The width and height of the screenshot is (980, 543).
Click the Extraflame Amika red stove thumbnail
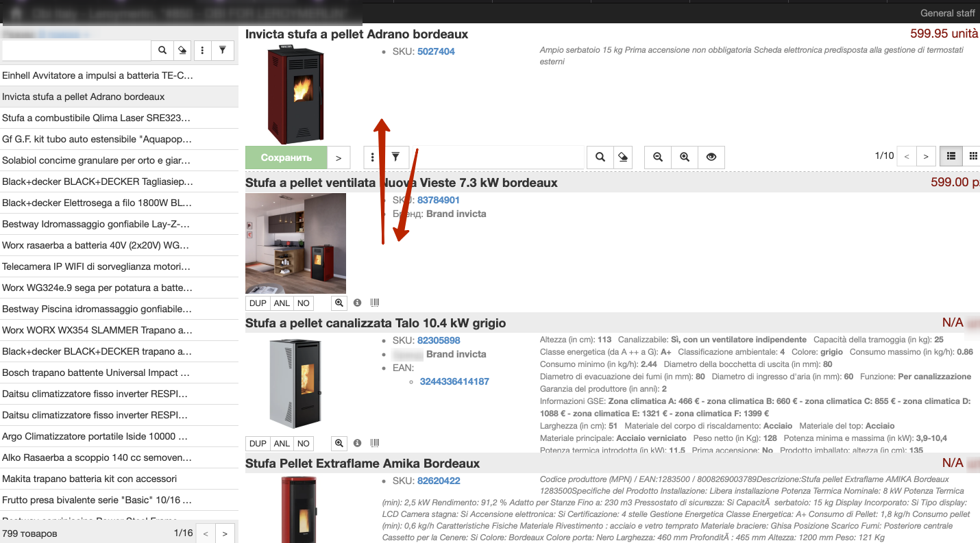coord(298,508)
